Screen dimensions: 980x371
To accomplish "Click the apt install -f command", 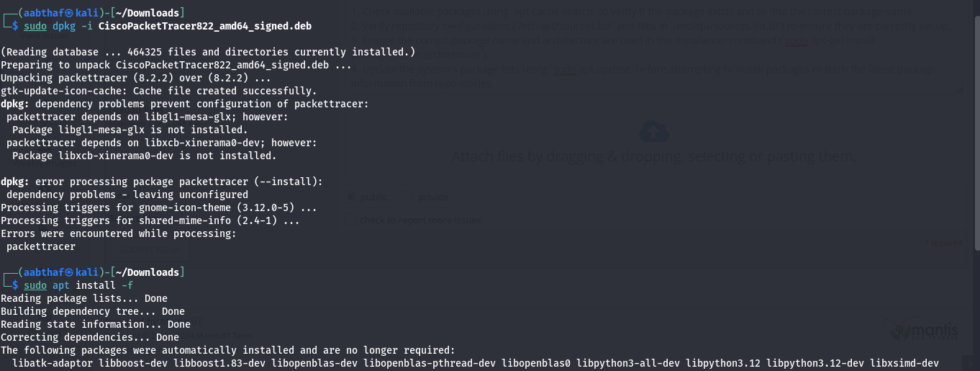I will click(x=93, y=285).
